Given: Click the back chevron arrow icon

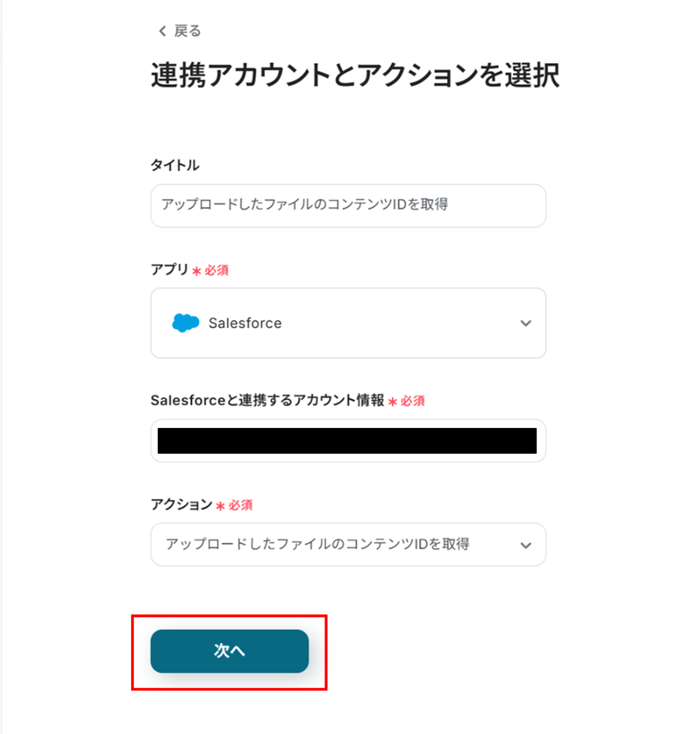Looking at the screenshot, I should coord(162,31).
